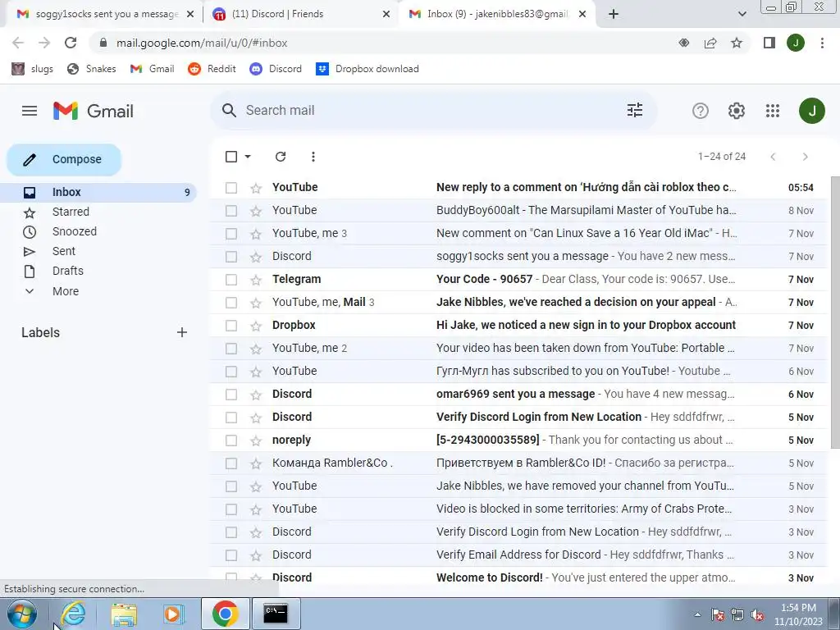Open Discord bookmark
Viewport: 840px width, 630px height.
tap(276, 69)
